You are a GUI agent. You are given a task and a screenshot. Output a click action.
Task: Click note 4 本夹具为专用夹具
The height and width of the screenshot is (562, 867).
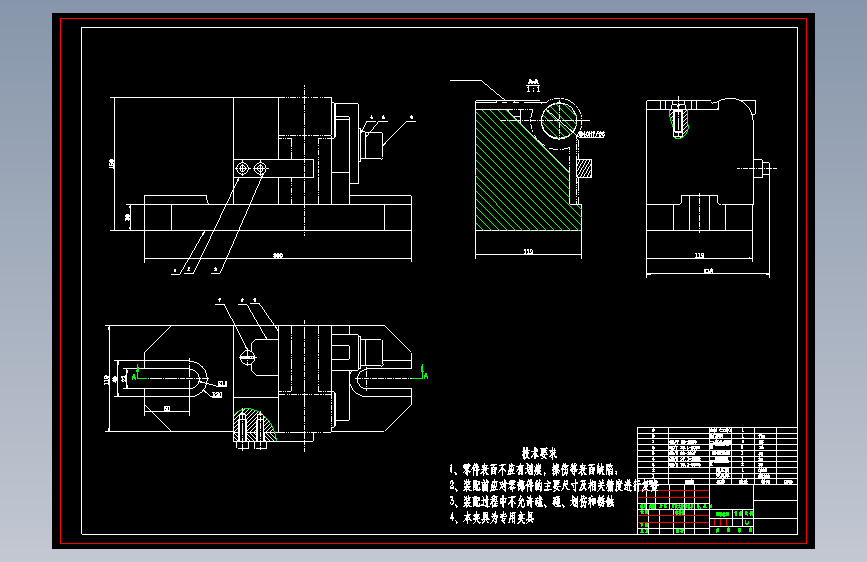coord(492,518)
